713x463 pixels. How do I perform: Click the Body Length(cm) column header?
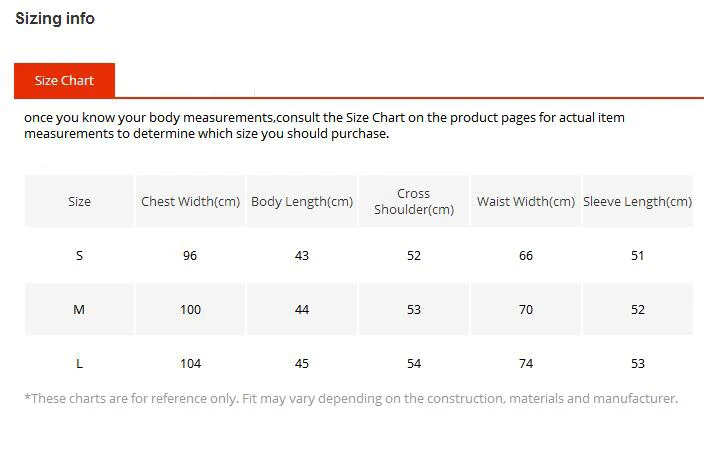[x=302, y=201]
